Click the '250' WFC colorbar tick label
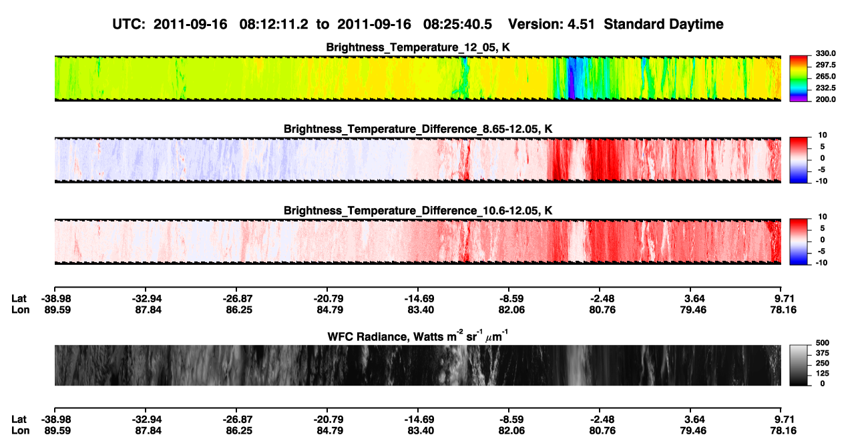This screenshot has width=868, height=445. pos(822,363)
